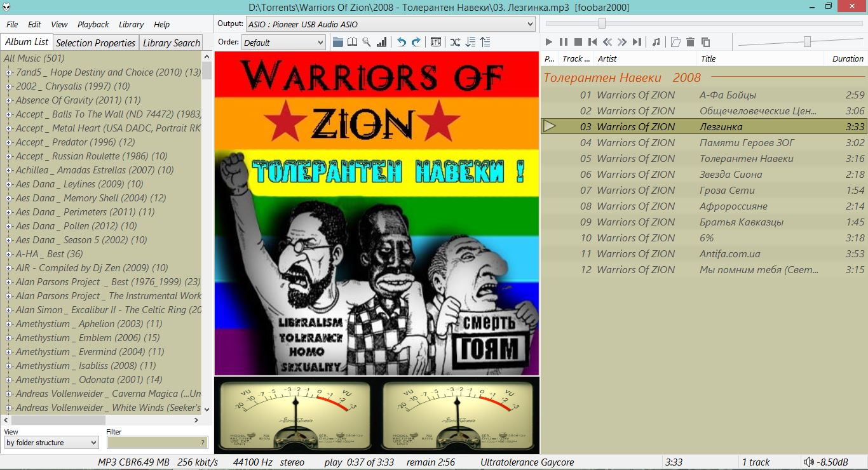The width and height of the screenshot is (868, 470).
Task: Expand the 'A-HA _ Best (36)' node
Action: 9,254
